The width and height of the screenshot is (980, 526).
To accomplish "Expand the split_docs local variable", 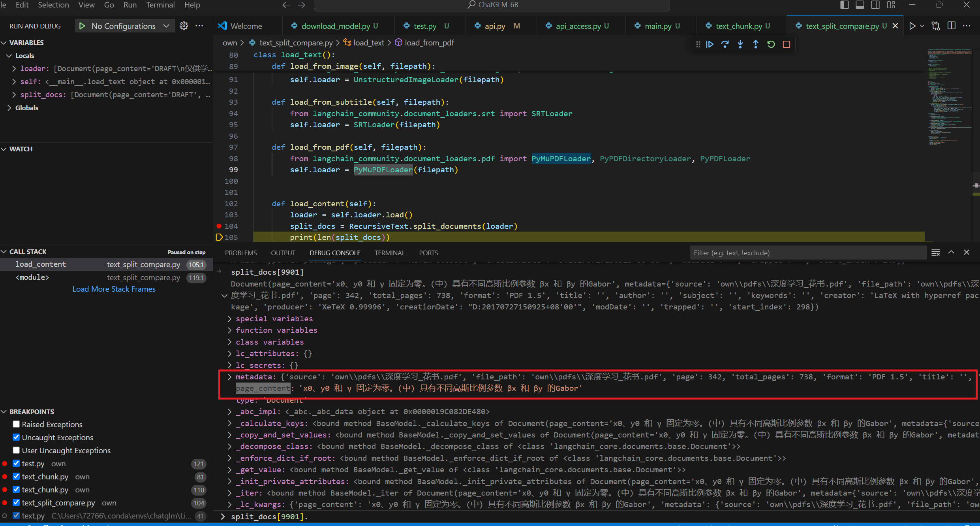I will coord(14,95).
